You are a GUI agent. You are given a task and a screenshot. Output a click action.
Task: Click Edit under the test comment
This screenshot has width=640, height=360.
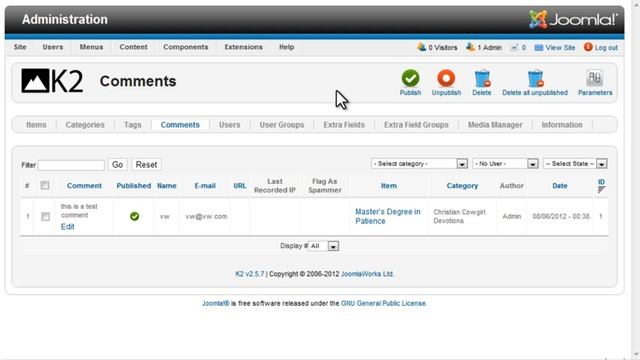(67, 227)
